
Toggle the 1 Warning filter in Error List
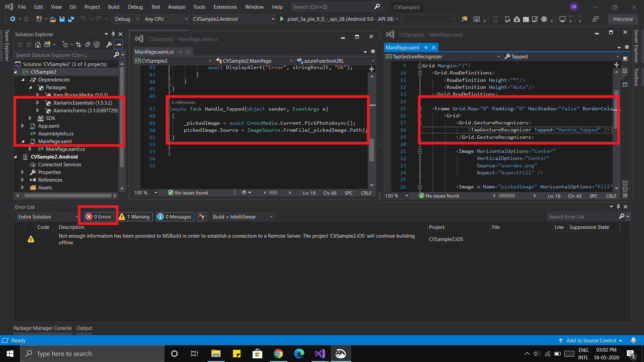pos(135,217)
